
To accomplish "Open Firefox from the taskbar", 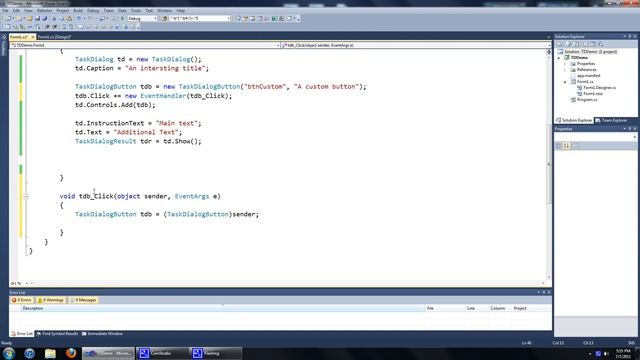I will click(71, 353).
